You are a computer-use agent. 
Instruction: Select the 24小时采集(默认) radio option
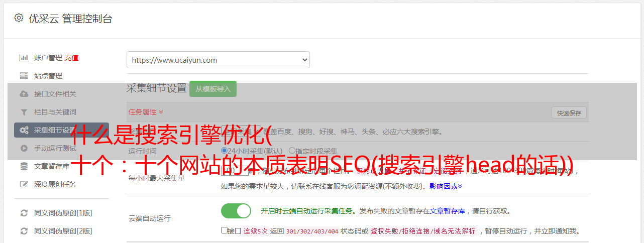pyautogui.click(x=225, y=151)
